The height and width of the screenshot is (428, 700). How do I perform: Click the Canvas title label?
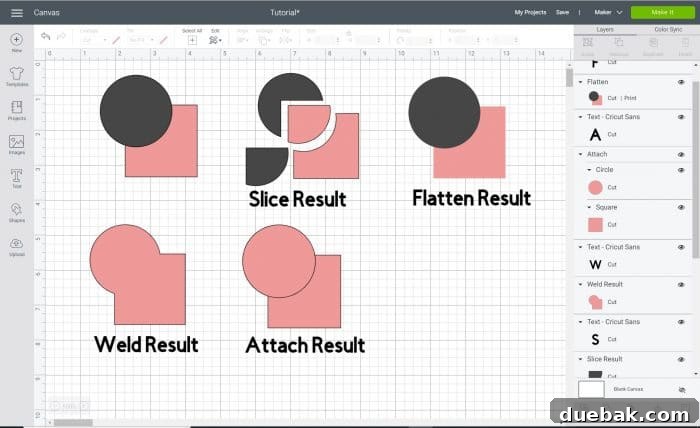pos(46,12)
